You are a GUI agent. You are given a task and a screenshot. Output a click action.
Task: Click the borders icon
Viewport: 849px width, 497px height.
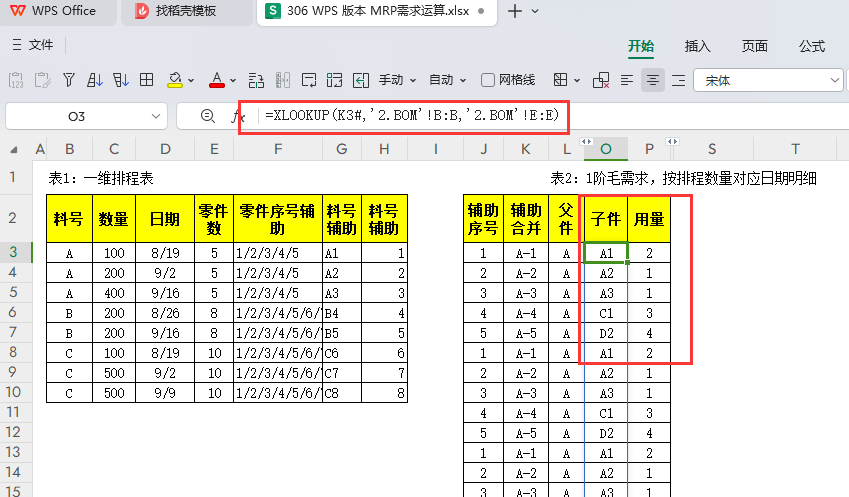[560, 80]
